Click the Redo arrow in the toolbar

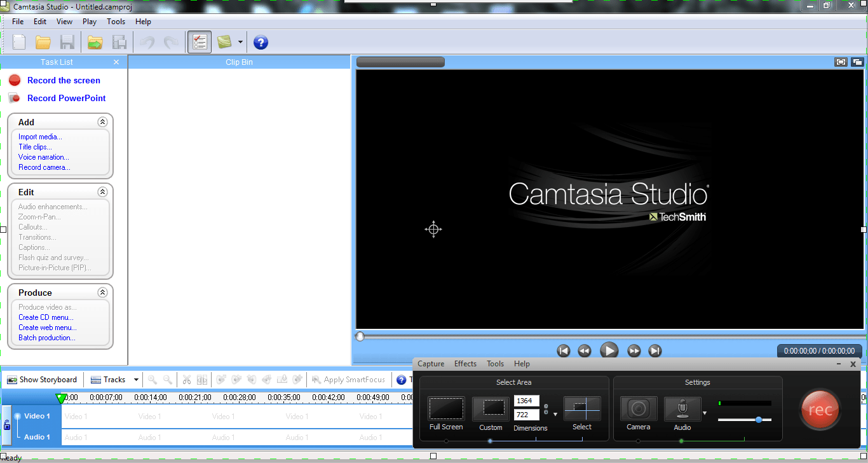point(170,43)
